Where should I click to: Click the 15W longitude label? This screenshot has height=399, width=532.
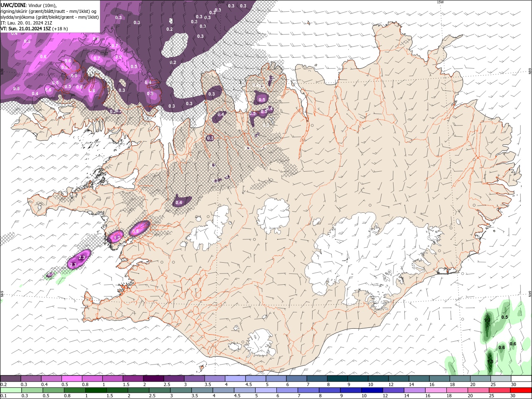[x=440, y=2]
